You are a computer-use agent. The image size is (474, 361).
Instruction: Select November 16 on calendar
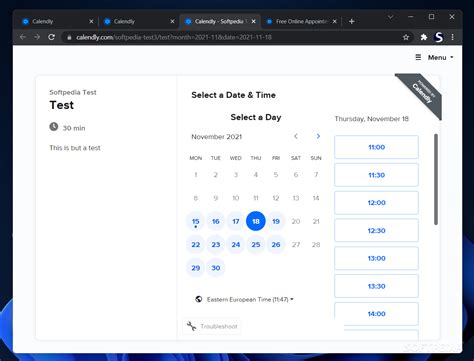point(216,221)
